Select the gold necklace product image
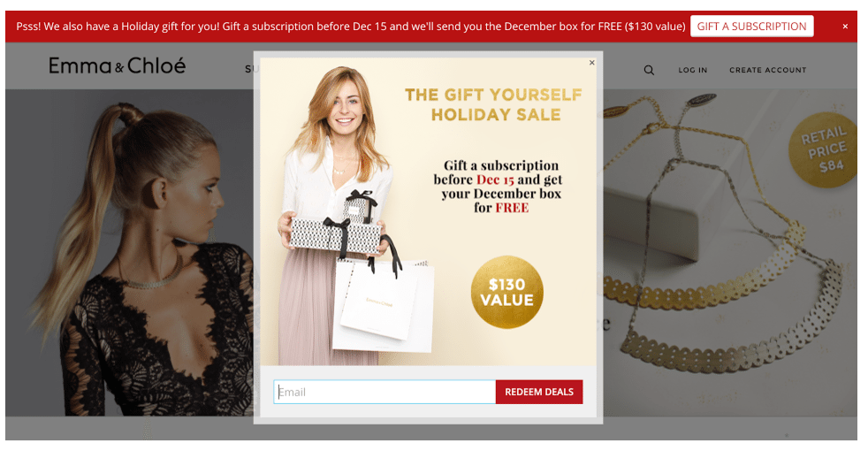This screenshot has height=451, width=868. coord(729,253)
